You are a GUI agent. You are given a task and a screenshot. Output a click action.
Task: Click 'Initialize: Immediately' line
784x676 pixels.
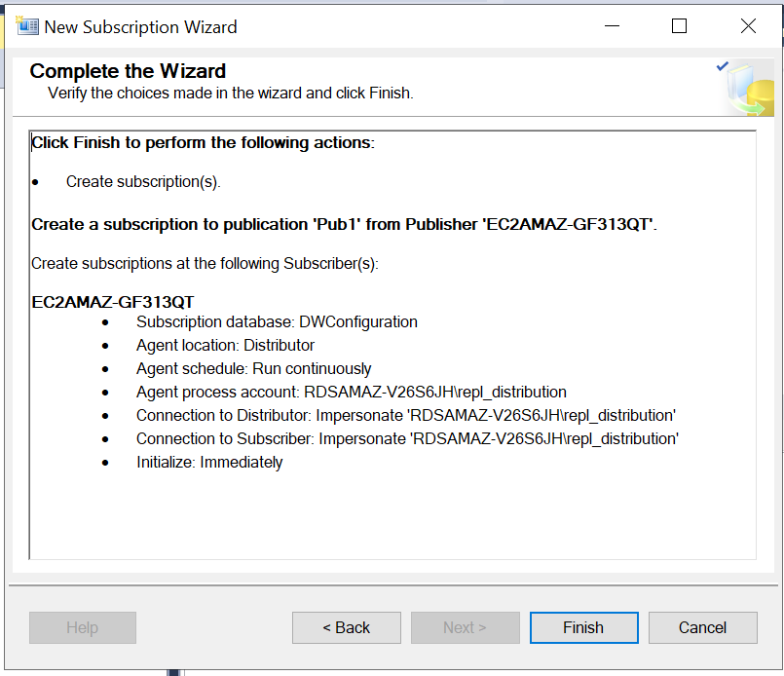(209, 463)
